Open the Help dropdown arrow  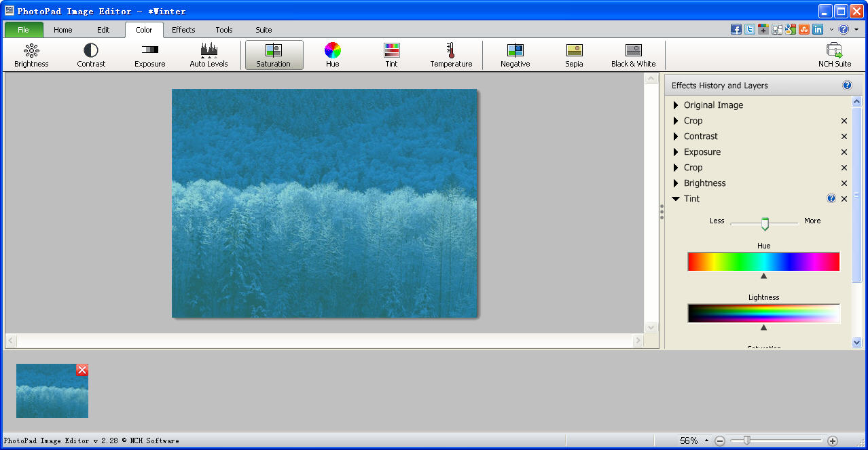856,30
